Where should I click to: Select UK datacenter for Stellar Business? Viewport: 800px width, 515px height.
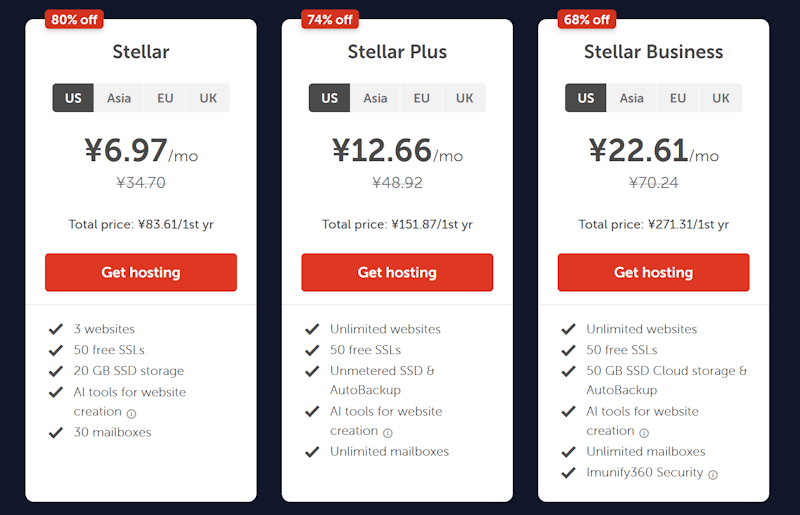720,98
